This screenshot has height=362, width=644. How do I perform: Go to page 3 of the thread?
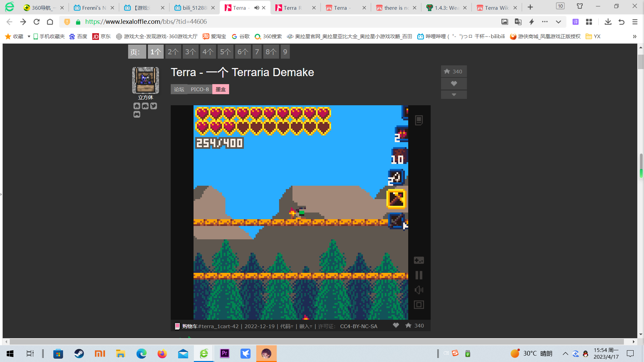pos(191,52)
